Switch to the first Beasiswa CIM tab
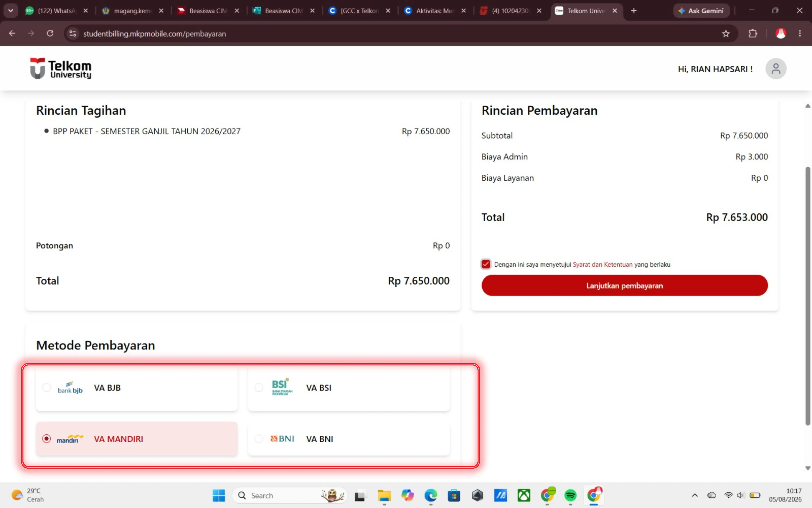Viewport: 812px width, 508px height. 208,11
